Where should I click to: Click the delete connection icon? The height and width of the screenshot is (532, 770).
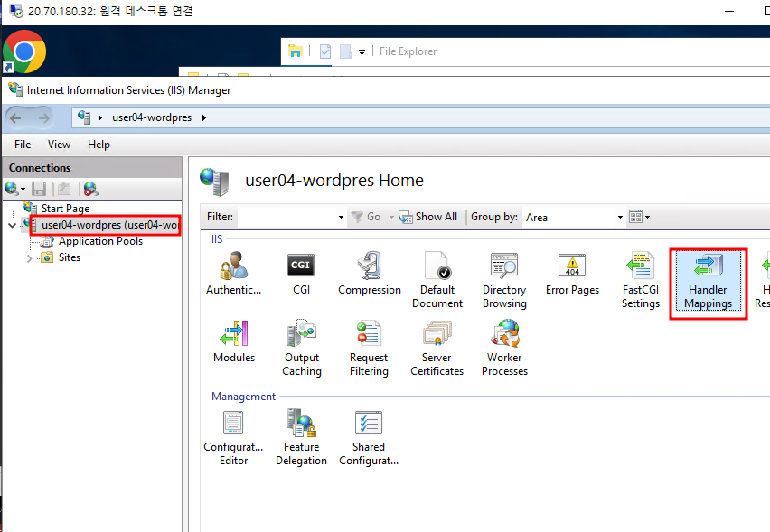(x=91, y=189)
